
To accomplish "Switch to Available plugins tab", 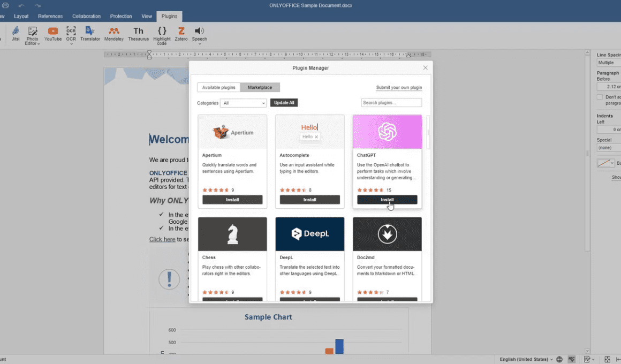I will point(218,88).
